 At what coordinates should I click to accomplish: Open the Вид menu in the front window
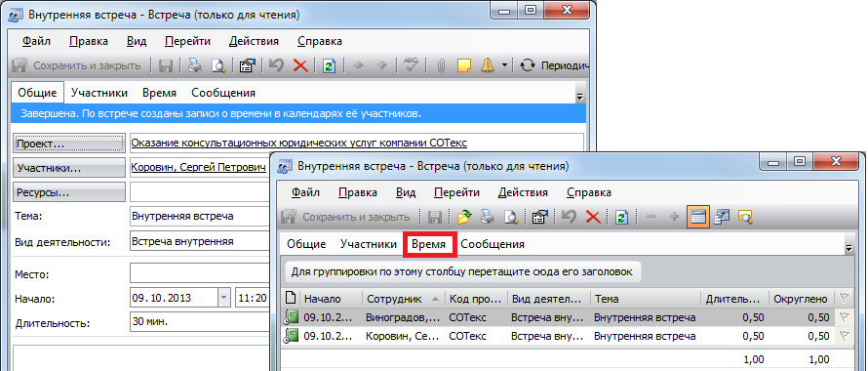[x=406, y=192]
